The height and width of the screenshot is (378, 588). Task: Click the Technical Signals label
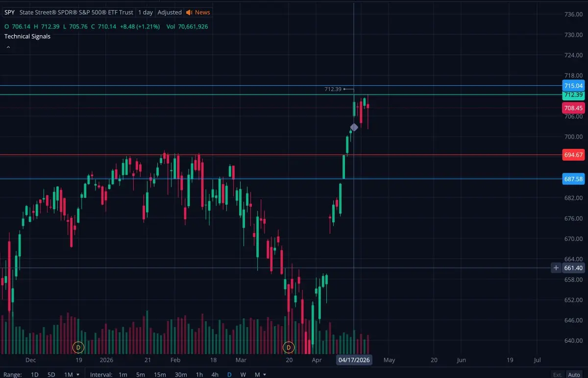point(27,36)
